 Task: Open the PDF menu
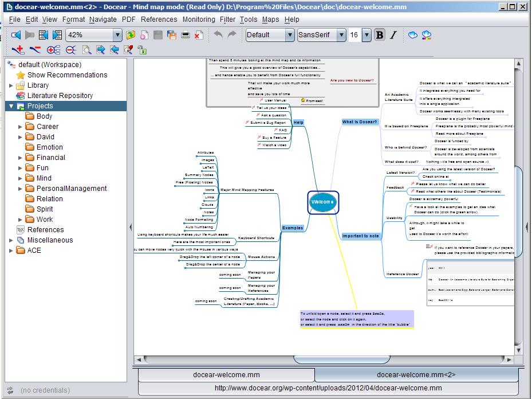pos(129,19)
